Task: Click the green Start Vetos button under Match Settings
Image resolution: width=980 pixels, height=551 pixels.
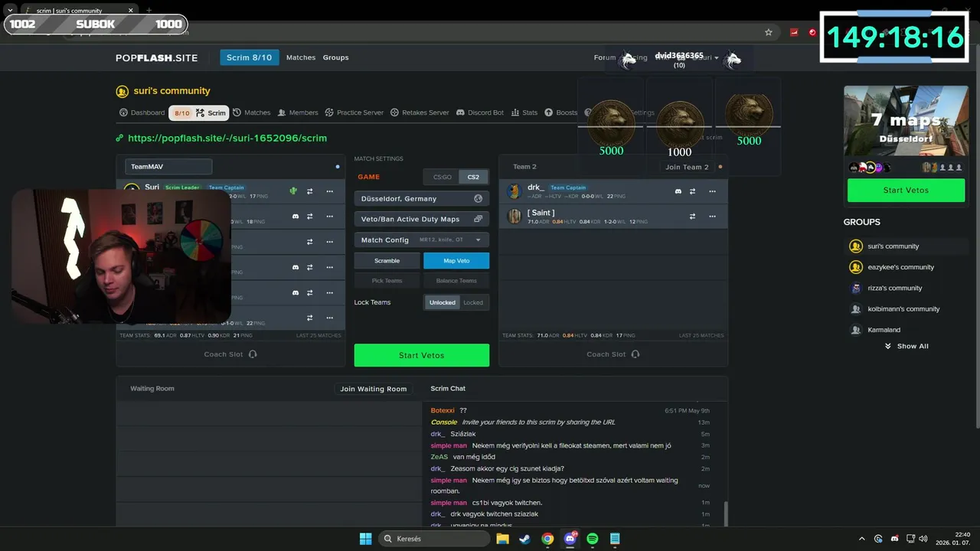Action: click(x=422, y=355)
